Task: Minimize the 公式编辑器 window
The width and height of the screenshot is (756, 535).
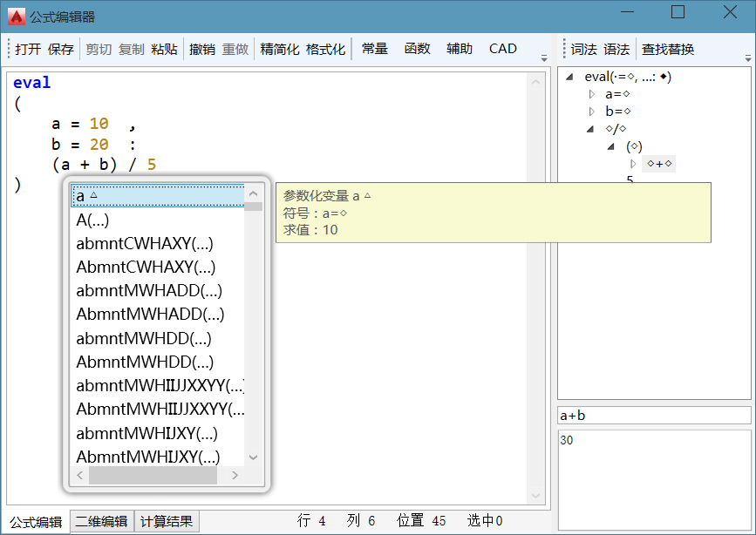Action: pyautogui.click(x=627, y=12)
